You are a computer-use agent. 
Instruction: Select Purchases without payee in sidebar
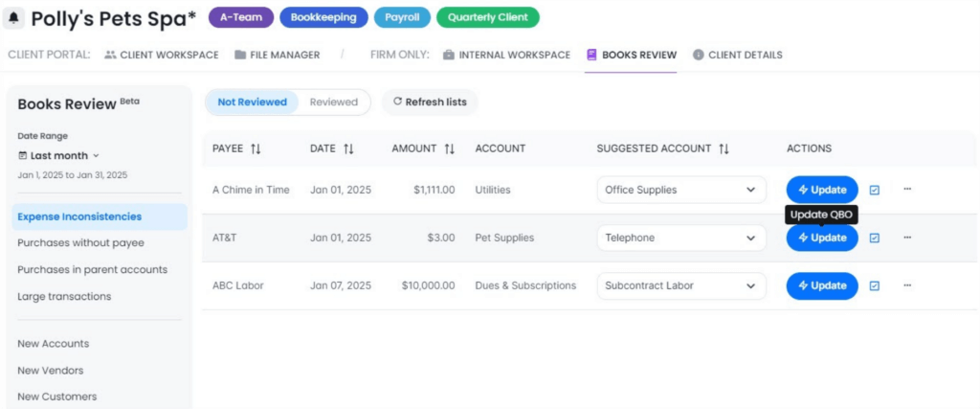point(80,243)
